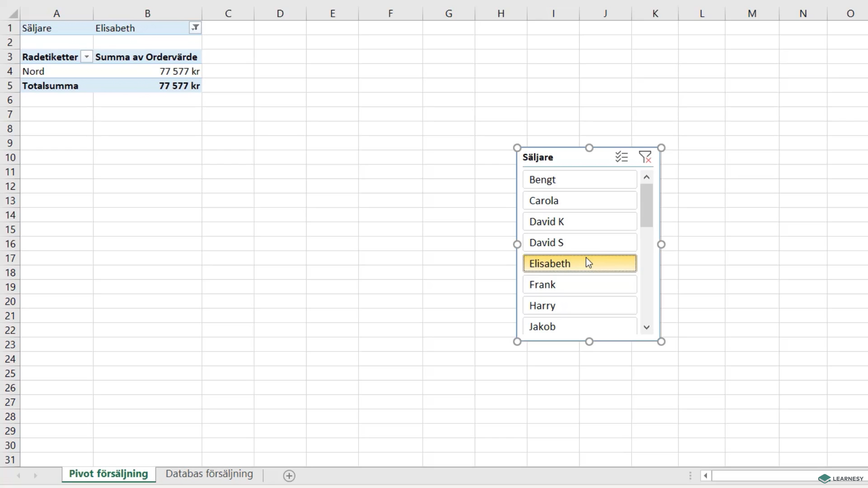Click the slicer scrollbar up arrow
Viewport: 868px width, 488px height.
(646, 177)
